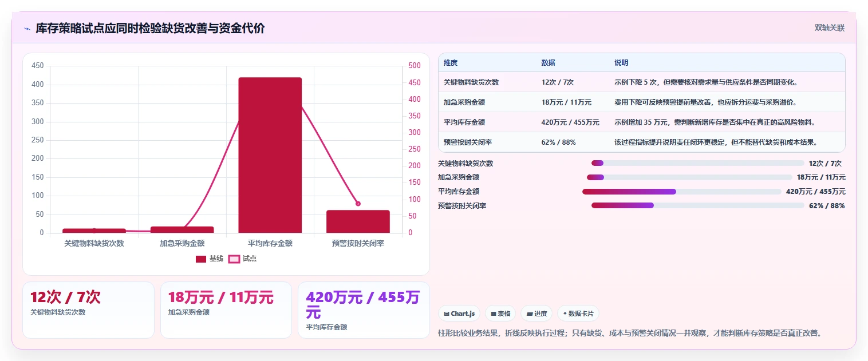
Task: Click the line point above the 预警按时关闭率 bar
Action: coord(358,204)
